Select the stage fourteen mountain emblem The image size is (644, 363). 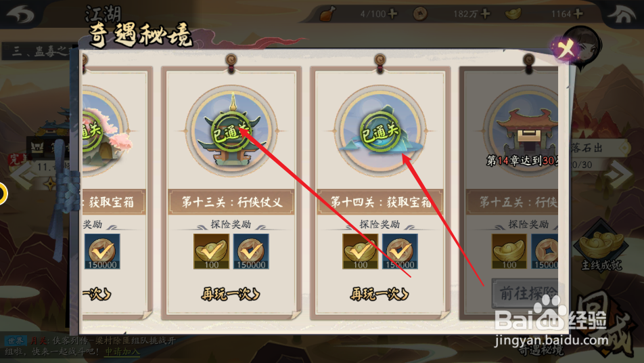pyautogui.click(x=380, y=131)
